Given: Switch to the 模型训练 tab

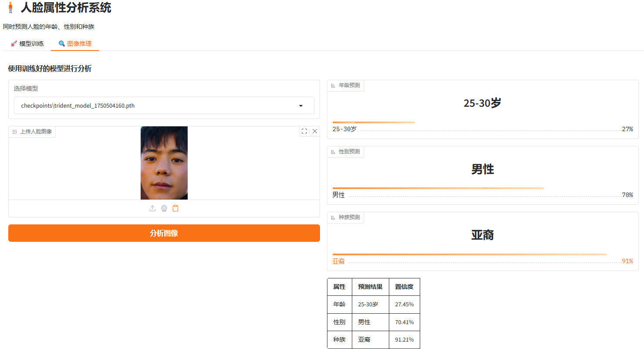Looking at the screenshot, I should (27, 44).
